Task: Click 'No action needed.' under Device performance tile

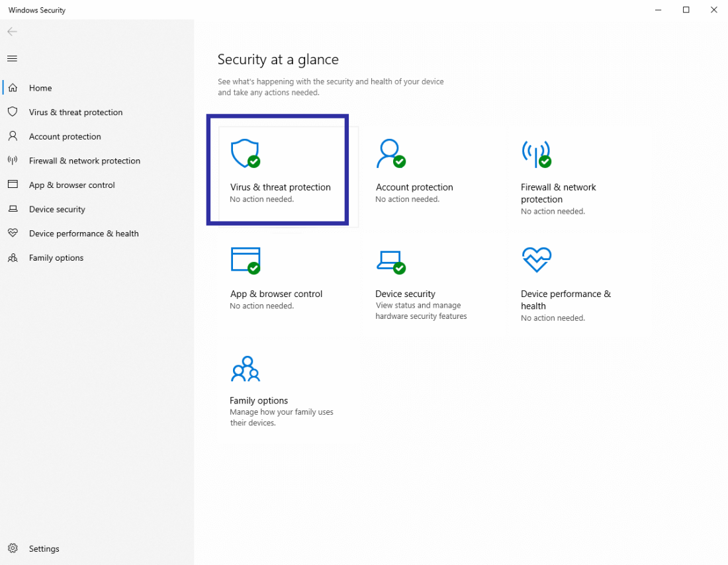Action: pyautogui.click(x=553, y=318)
